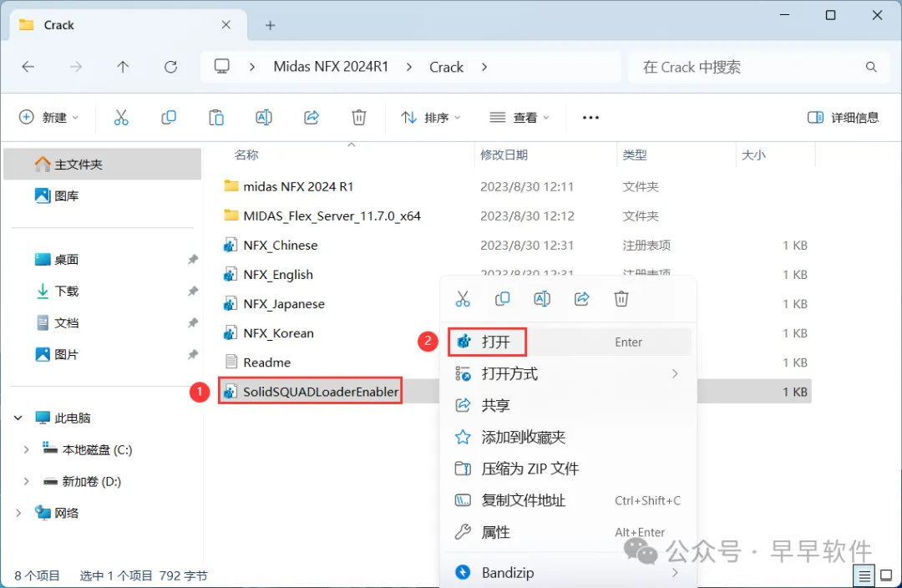Image resolution: width=902 pixels, height=588 pixels.
Task: Open the 排序 sort dropdown
Action: (431, 118)
